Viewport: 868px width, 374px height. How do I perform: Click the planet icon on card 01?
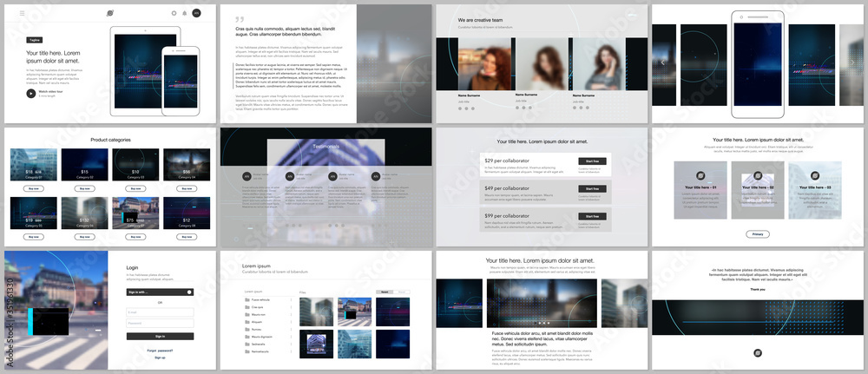700,176
